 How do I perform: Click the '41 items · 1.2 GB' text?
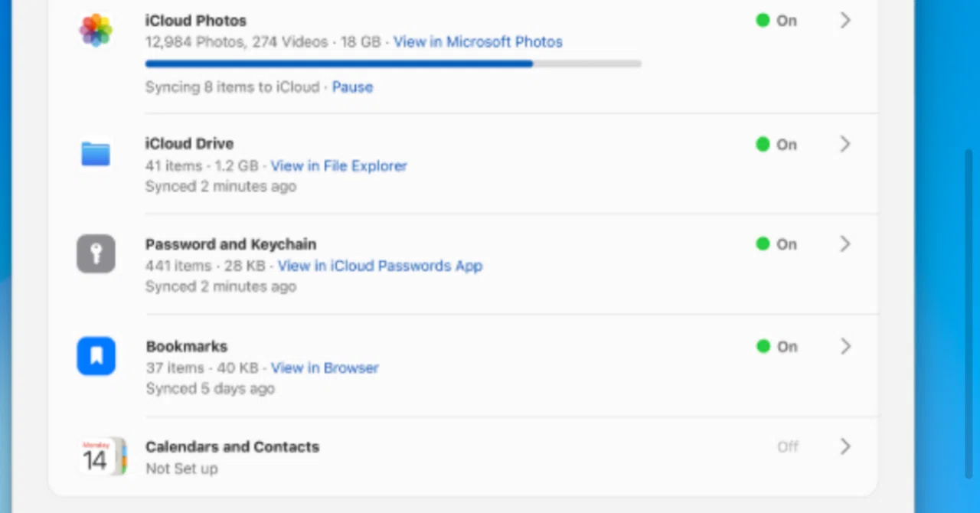203,166
